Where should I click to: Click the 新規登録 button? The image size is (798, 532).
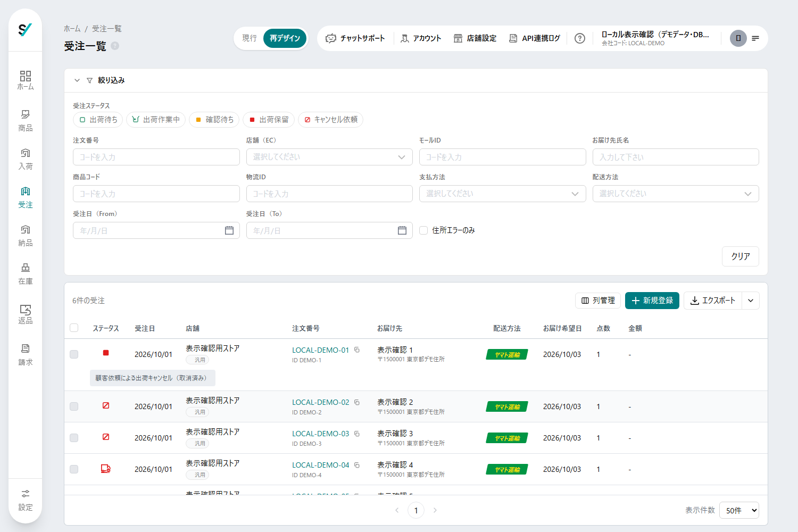tap(652, 301)
